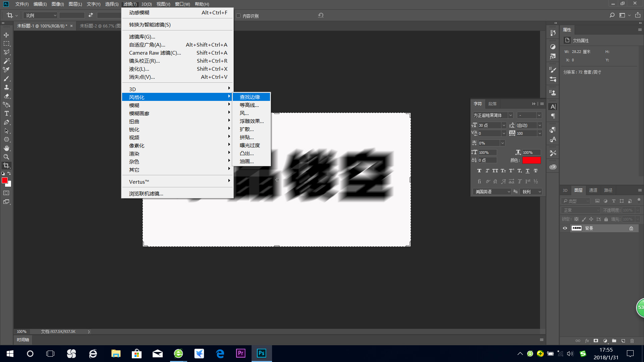Expand the 美国英语 language dropdown
The width and height of the screenshot is (644, 362).
point(508,192)
